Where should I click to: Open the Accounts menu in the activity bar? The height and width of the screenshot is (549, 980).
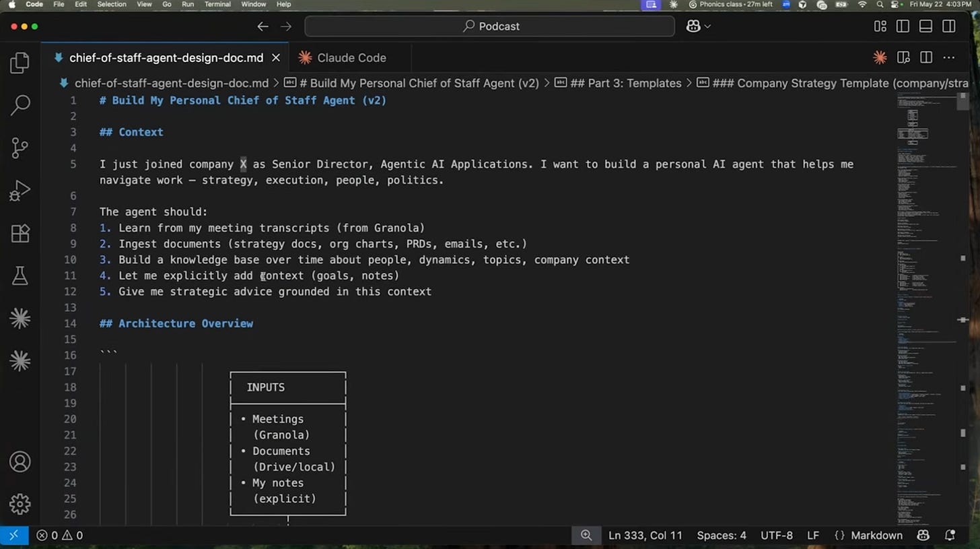click(20, 462)
